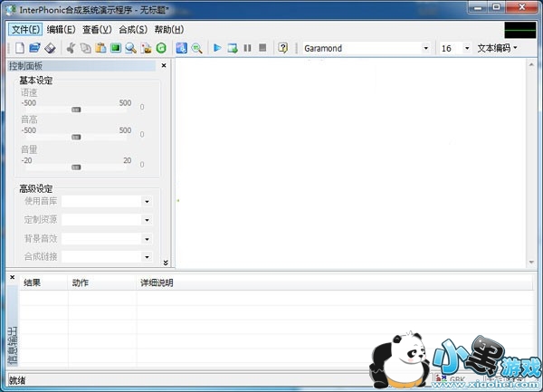Open the 编辑(E) menu
Viewport: 543px width, 392px height.
[x=61, y=30]
